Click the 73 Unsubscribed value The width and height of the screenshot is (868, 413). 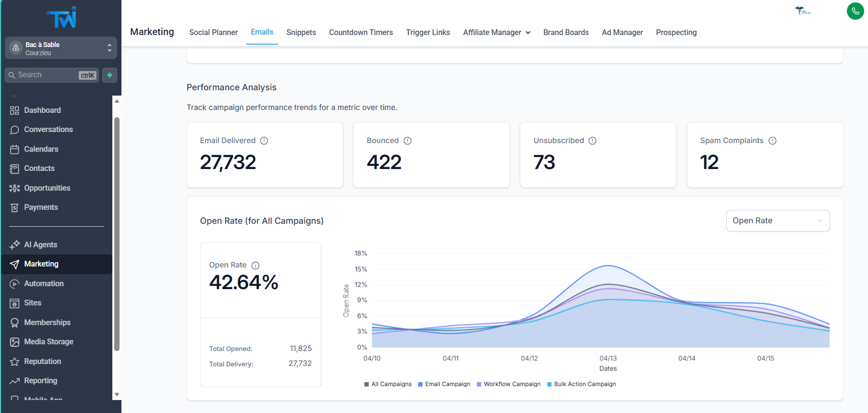(x=544, y=162)
